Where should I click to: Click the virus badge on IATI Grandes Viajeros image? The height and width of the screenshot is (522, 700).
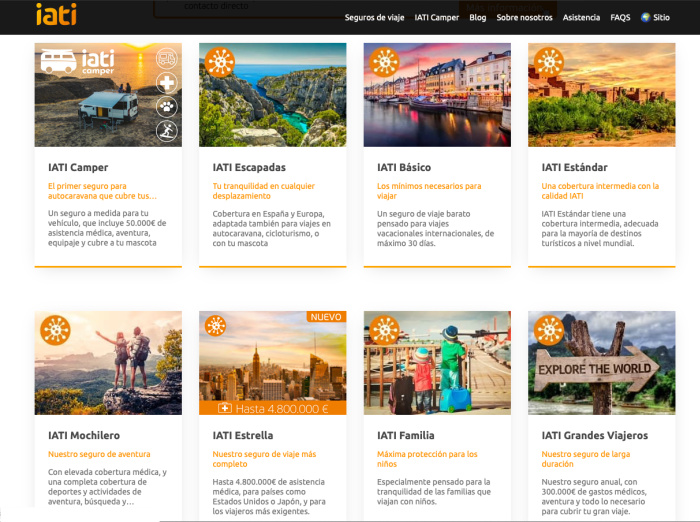pyautogui.click(x=549, y=330)
